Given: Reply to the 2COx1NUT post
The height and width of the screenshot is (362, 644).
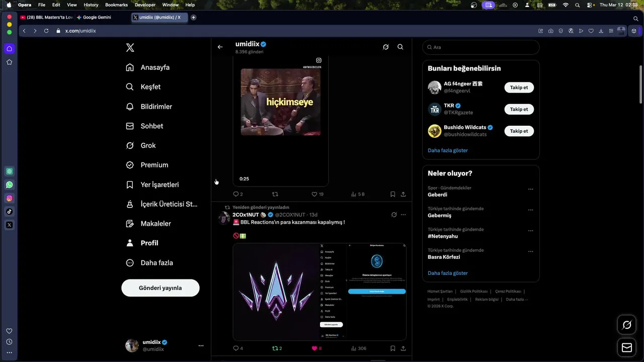Looking at the screenshot, I should 238,348.
